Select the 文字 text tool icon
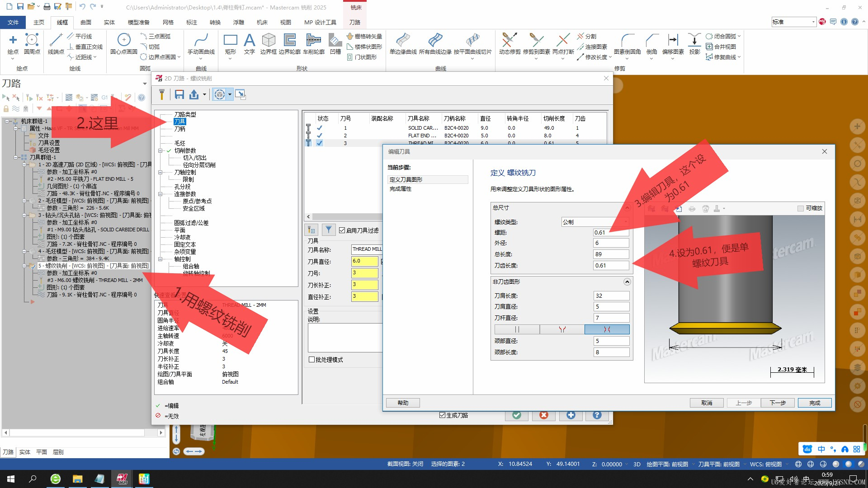 pos(249,41)
